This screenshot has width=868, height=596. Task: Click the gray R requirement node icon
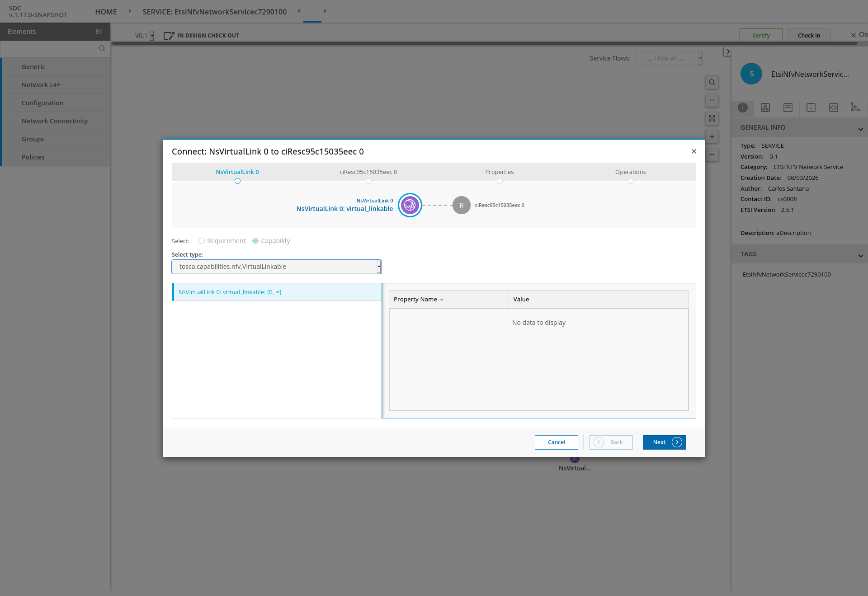(462, 205)
